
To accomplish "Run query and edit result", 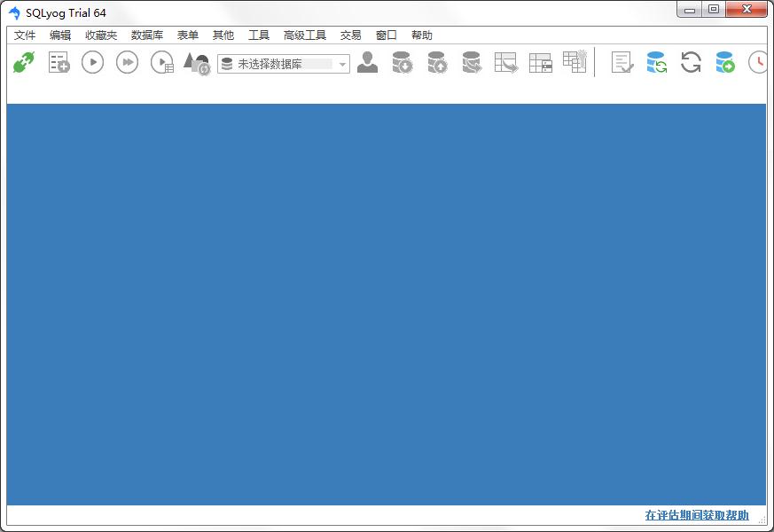I will [x=160, y=62].
